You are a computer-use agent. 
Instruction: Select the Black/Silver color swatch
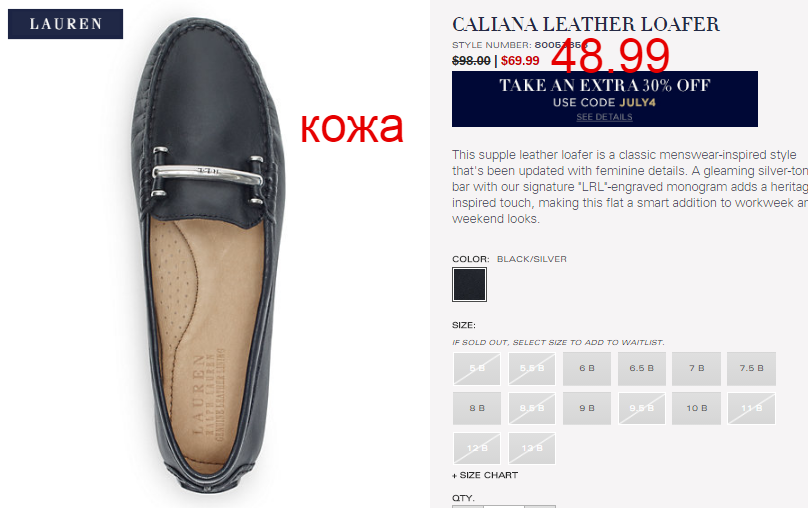click(469, 284)
